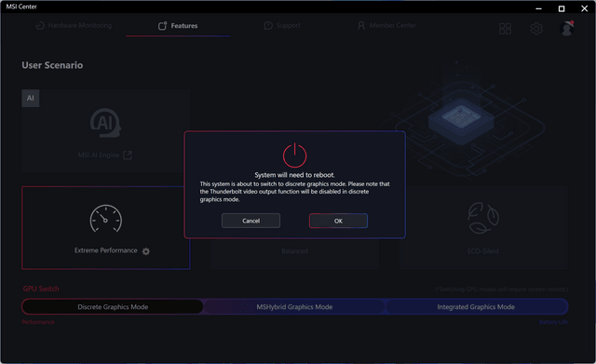The image size is (596, 364).
Task: Click the Features tab icon
Action: tap(162, 26)
